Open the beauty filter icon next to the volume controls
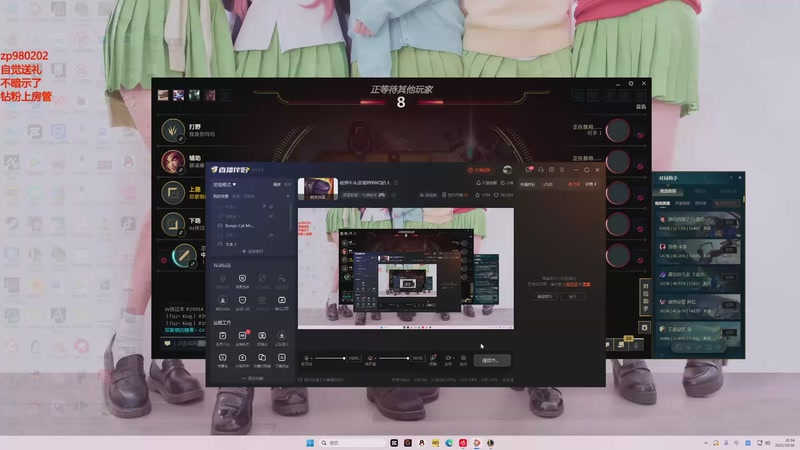Screen dimensions: 800x450 click(433, 358)
